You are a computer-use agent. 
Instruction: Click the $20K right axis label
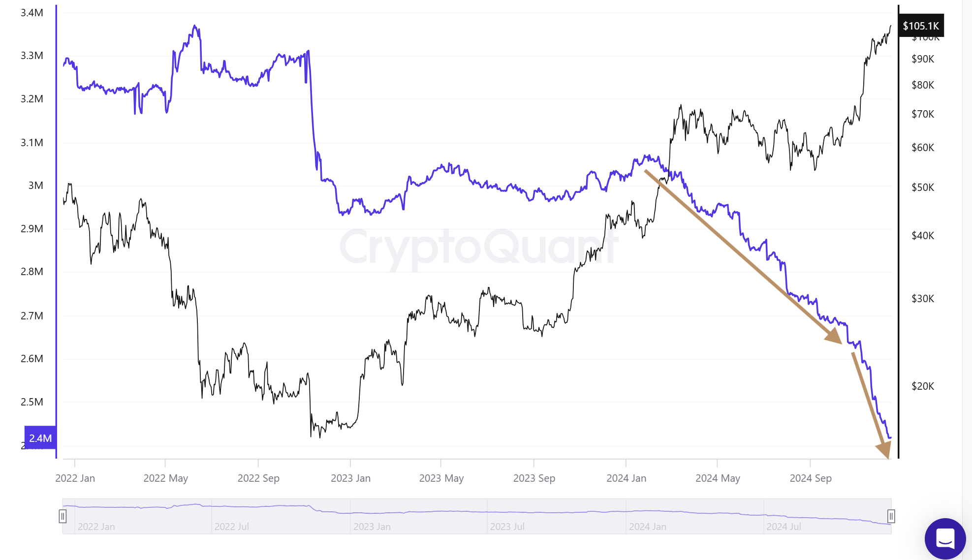(922, 386)
